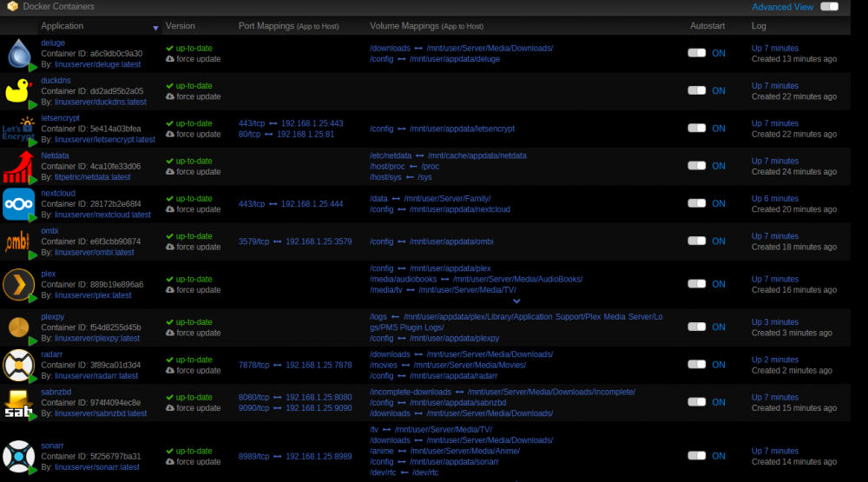Click the ombi orange logo icon
868x482 pixels.
tap(16, 241)
